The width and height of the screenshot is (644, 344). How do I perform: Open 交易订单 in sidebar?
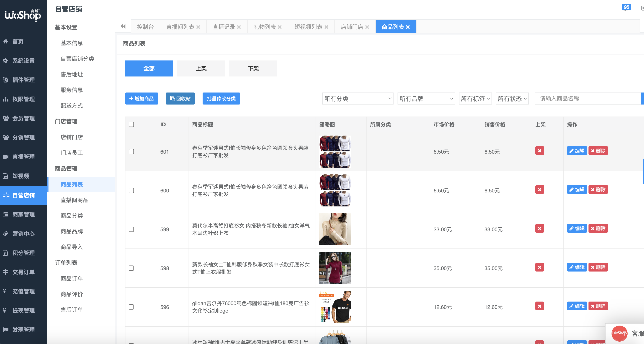pos(23,272)
